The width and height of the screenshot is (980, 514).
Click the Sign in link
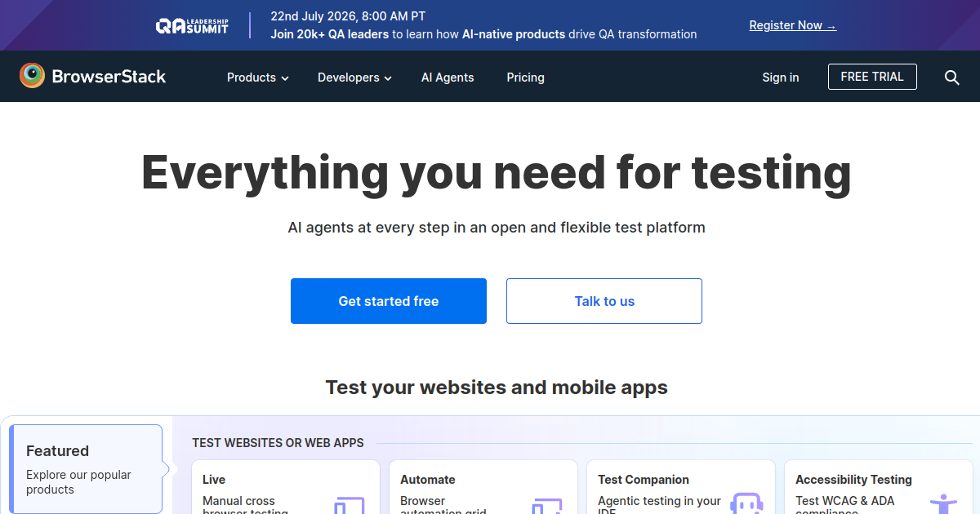click(x=781, y=78)
